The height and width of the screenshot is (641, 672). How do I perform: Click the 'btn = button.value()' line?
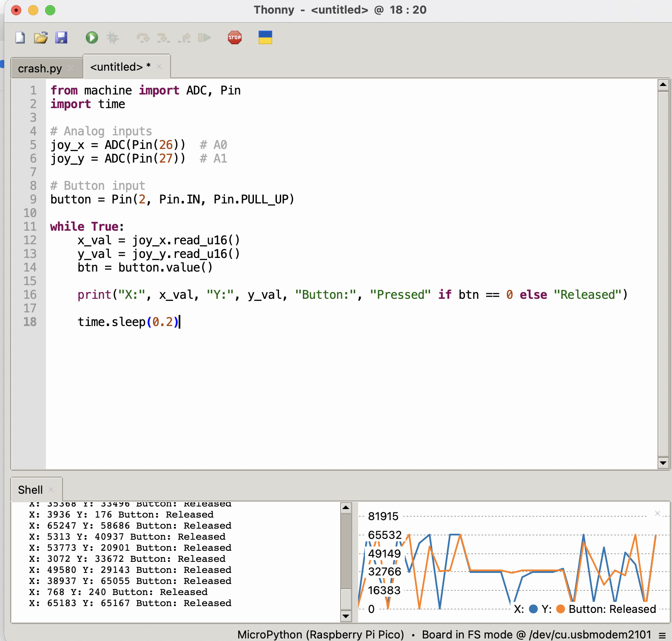pyautogui.click(x=145, y=267)
